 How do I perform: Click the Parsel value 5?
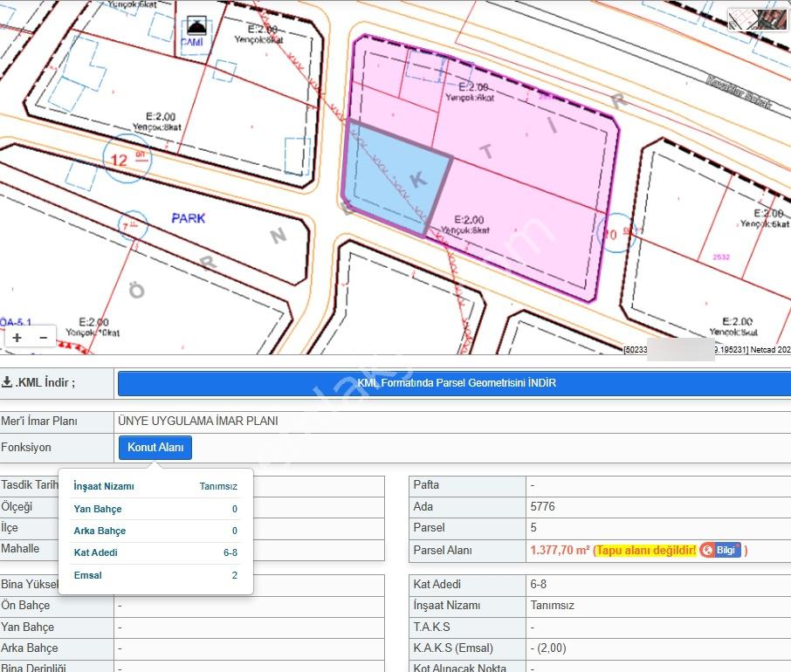tap(533, 528)
